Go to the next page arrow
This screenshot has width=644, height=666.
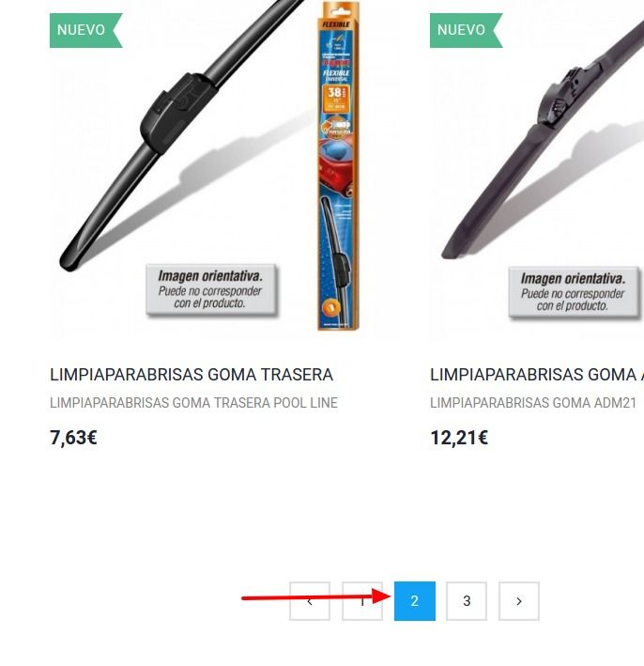(x=519, y=601)
